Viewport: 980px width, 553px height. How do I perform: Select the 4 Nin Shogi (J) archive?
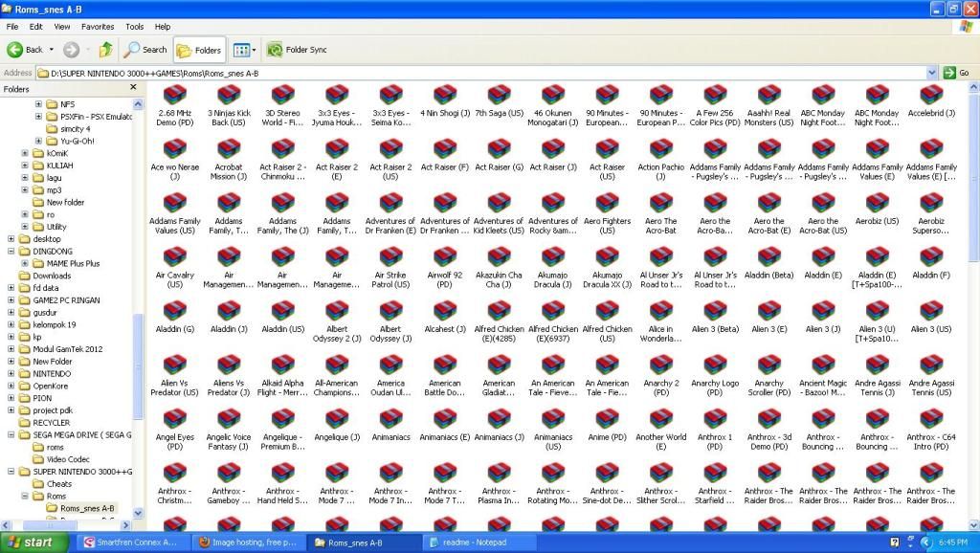click(x=445, y=101)
